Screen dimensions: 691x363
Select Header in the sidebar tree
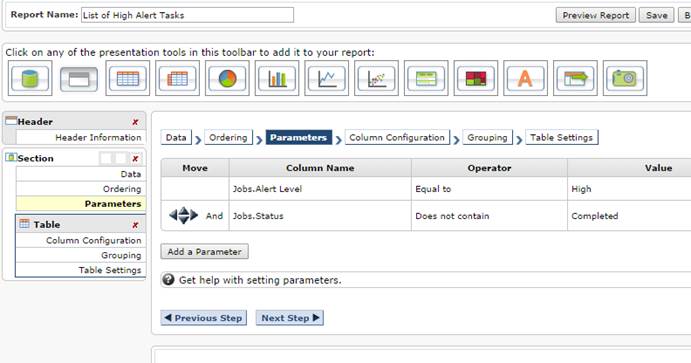click(35, 122)
